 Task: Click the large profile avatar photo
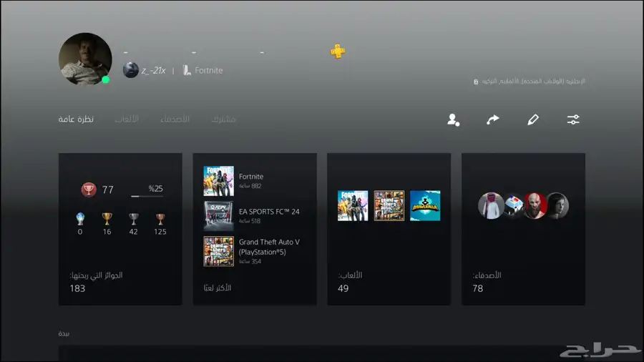tap(85, 59)
